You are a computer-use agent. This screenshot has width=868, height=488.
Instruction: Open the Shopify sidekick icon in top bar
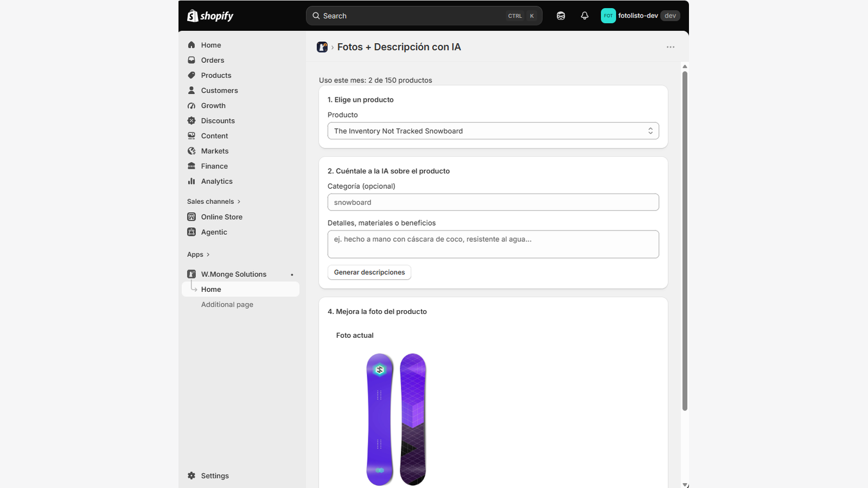coord(560,16)
